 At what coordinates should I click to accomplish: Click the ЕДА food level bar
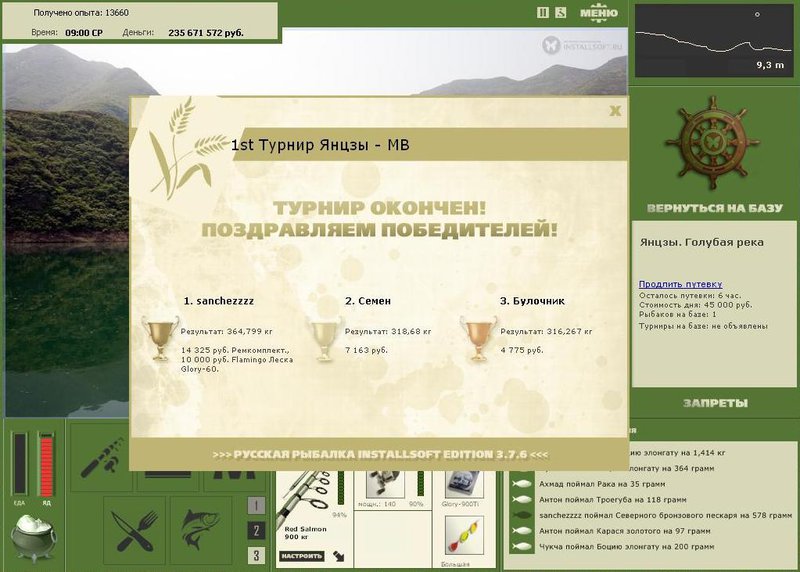[20, 464]
